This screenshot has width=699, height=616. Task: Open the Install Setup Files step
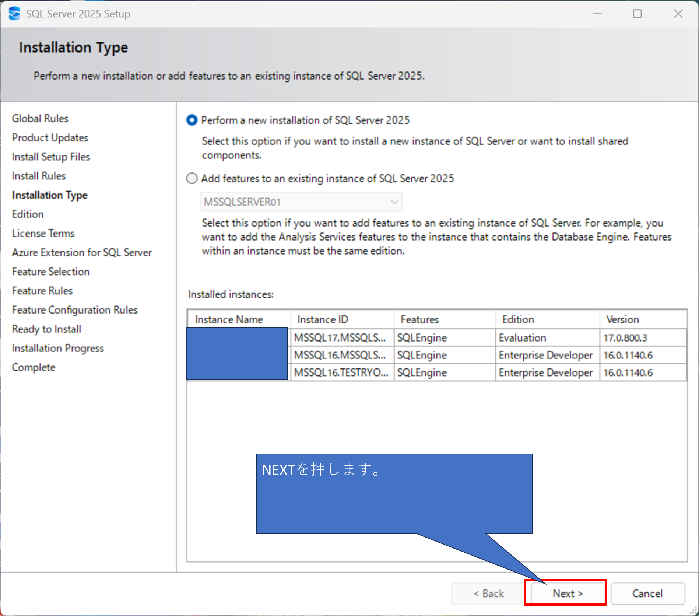tap(50, 157)
